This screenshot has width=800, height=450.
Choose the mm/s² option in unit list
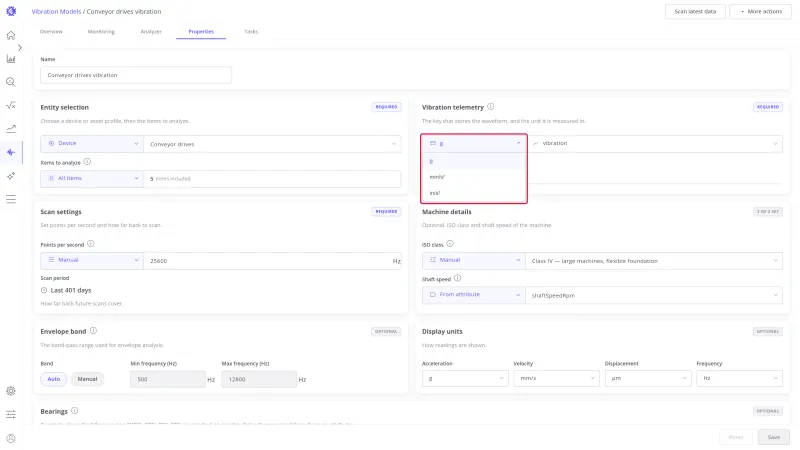[473, 177]
